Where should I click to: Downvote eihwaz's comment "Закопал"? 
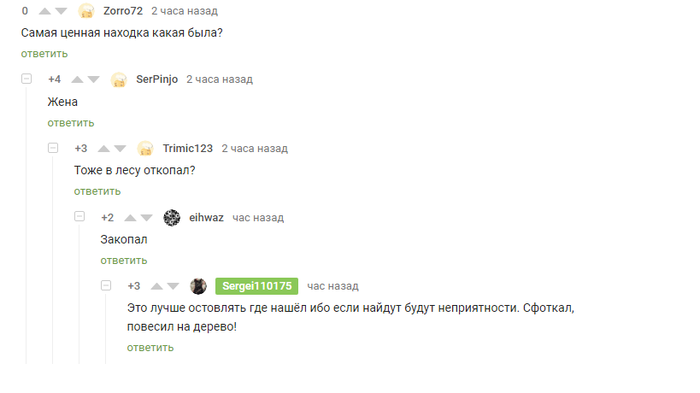(x=146, y=218)
